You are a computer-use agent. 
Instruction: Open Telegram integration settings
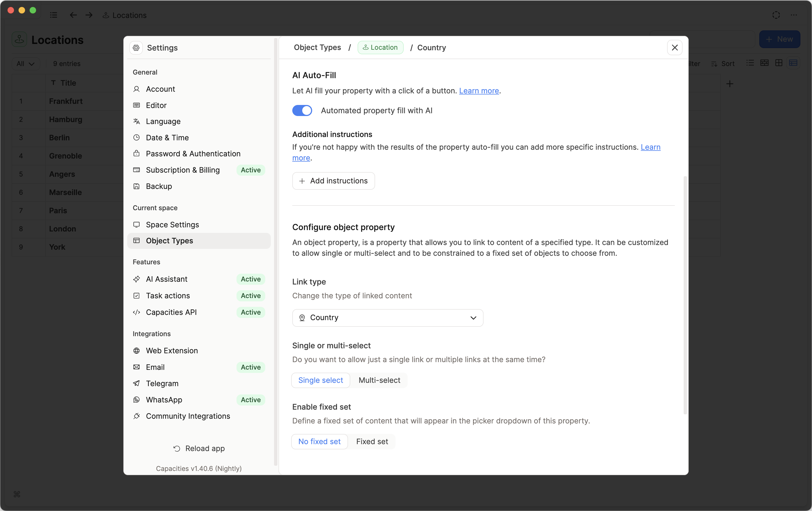(x=199, y=383)
